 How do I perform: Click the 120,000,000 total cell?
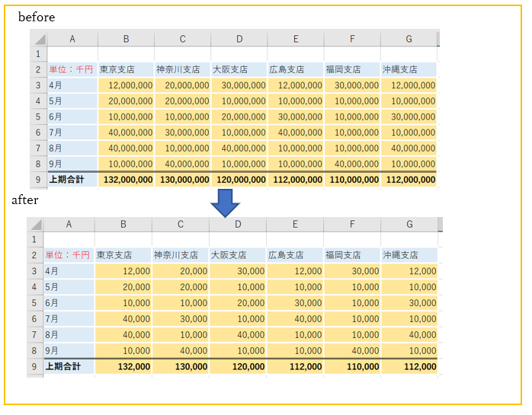[239, 180]
